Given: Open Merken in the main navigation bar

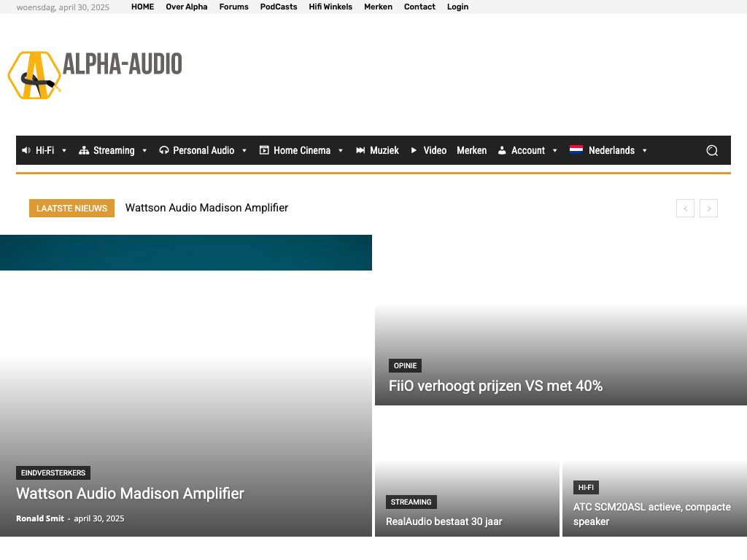Looking at the screenshot, I should [x=471, y=150].
